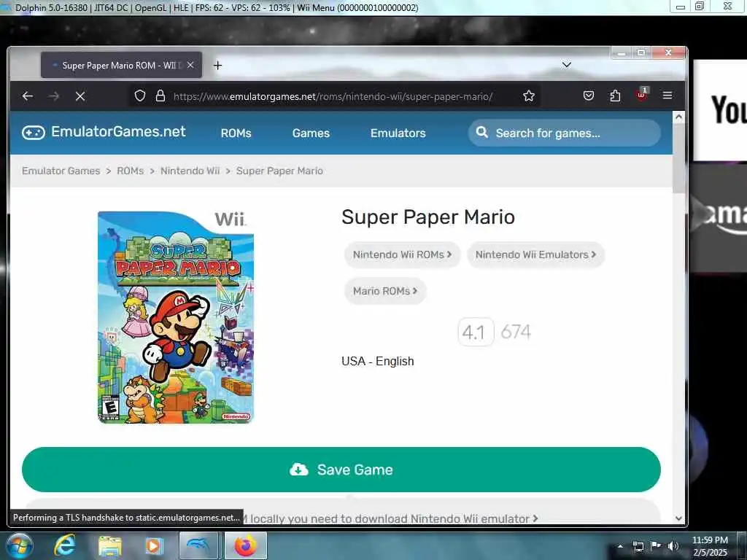
Task: Click the Super Paper Mario cover art
Action: coord(176,317)
